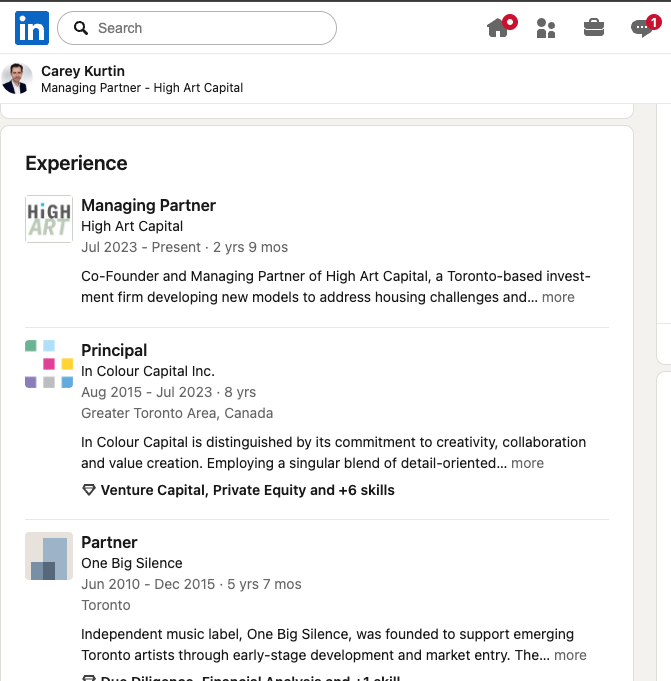Click the High Art Capital company name
671x681 pixels.
(132, 226)
